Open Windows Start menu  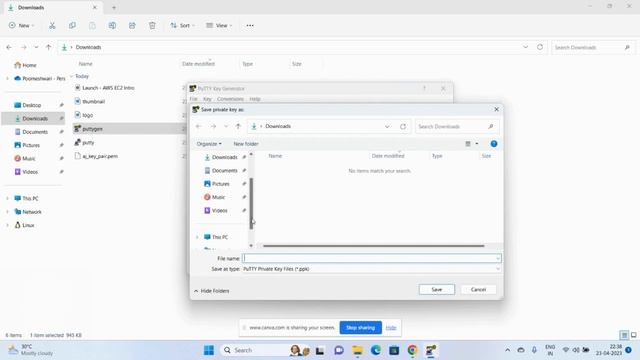(x=209, y=350)
